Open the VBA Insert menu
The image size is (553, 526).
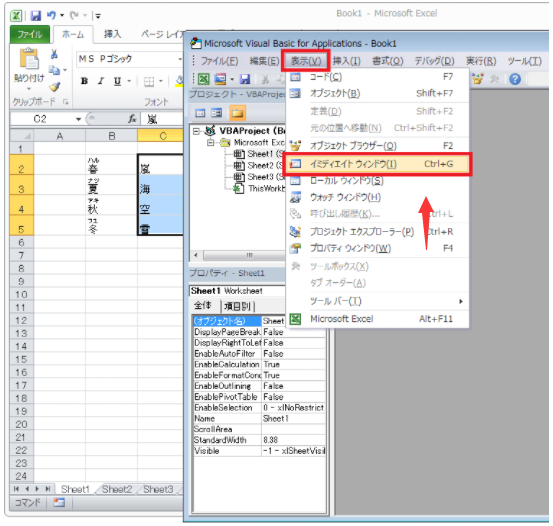pyautogui.click(x=347, y=61)
